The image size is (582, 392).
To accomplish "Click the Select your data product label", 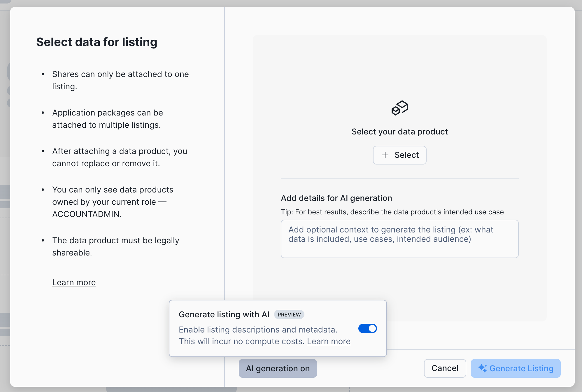I will 399,132.
